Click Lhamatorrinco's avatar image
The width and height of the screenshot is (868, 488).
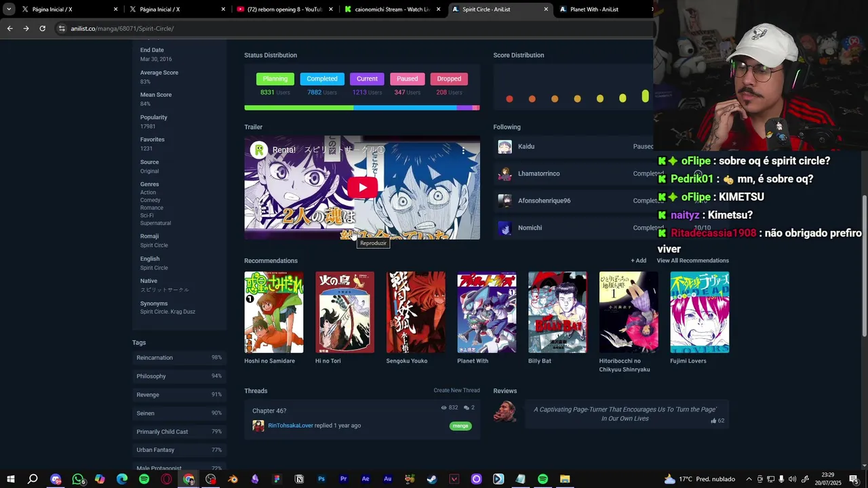(505, 174)
